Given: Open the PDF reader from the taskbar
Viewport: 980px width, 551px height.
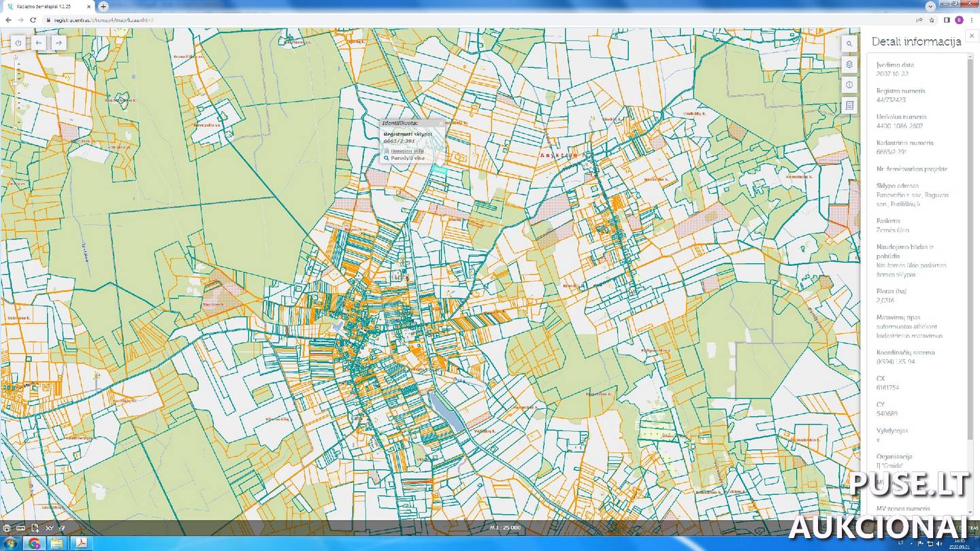Looking at the screenshot, I should (x=80, y=543).
